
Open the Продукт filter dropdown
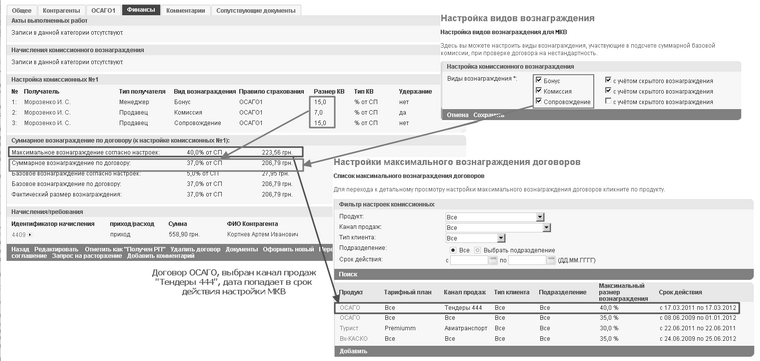point(494,217)
